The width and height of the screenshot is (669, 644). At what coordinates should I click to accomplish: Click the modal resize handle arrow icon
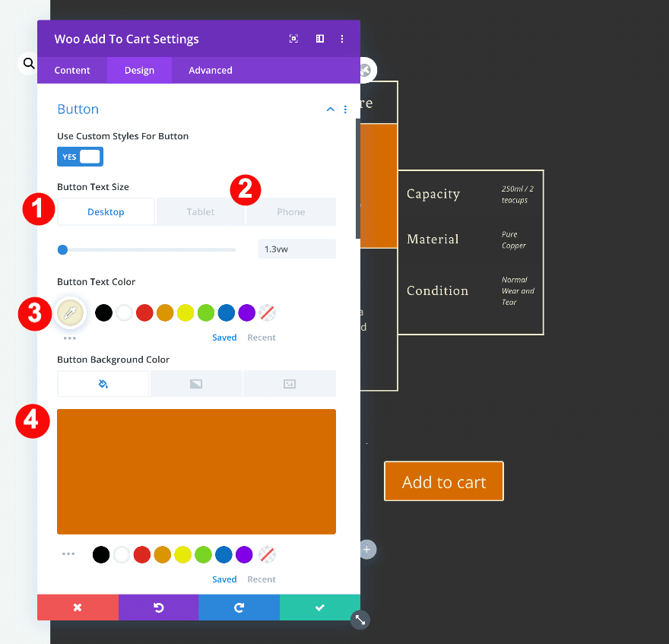click(x=360, y=620)
